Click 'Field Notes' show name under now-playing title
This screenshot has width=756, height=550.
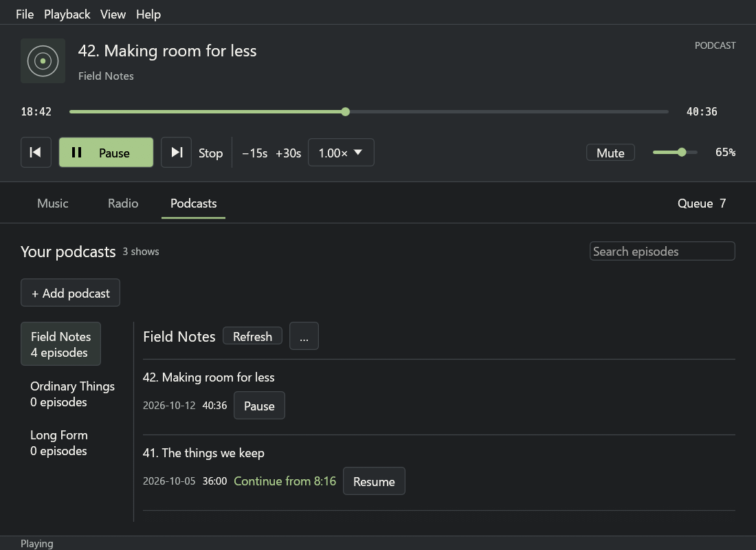(106, 76)
